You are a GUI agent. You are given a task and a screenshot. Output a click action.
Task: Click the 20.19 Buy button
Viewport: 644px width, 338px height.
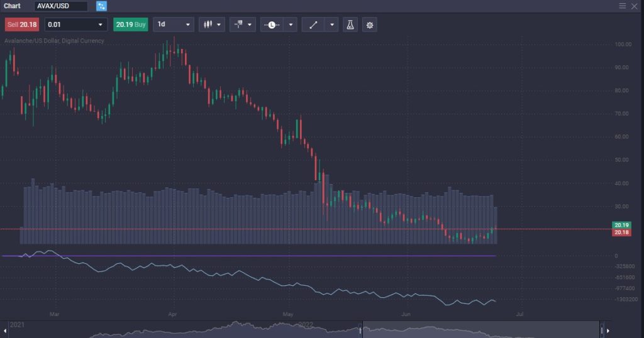click(131, 25)
